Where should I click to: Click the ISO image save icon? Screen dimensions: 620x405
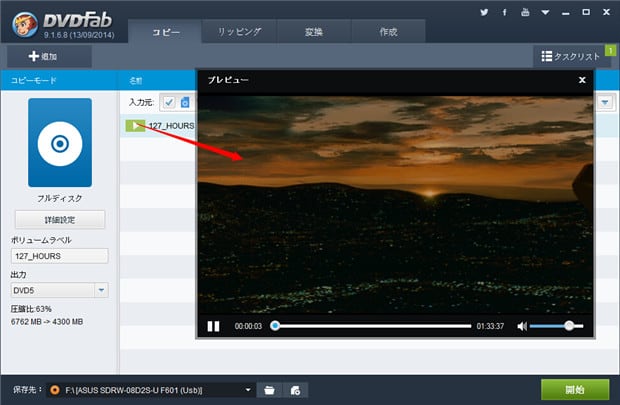point(294,389)
